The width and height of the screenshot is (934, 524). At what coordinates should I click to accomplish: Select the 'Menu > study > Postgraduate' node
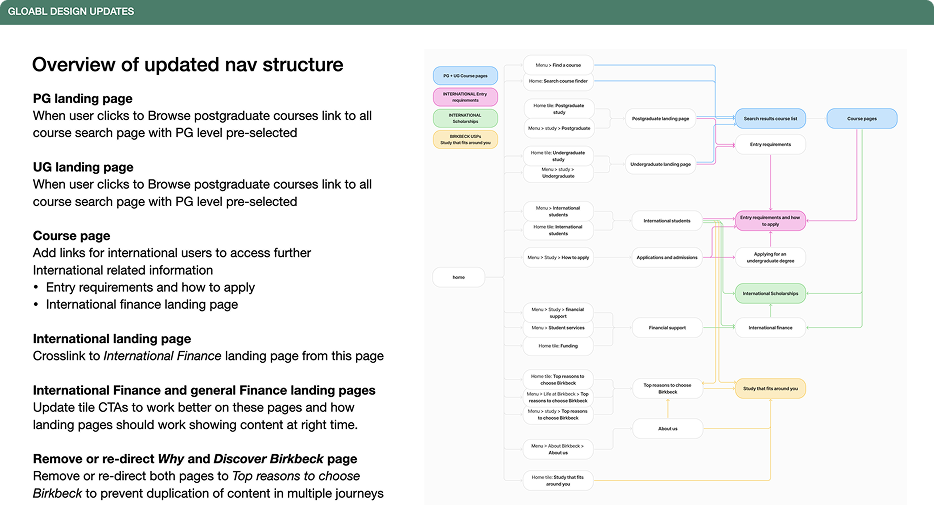[x=559, y=128]
